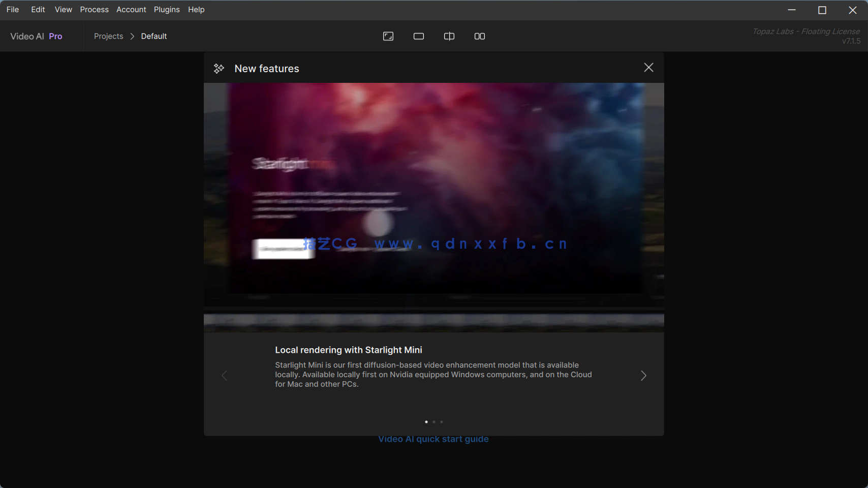
Task: Open the Video AI quick start guide link
Action: point(433,439)
